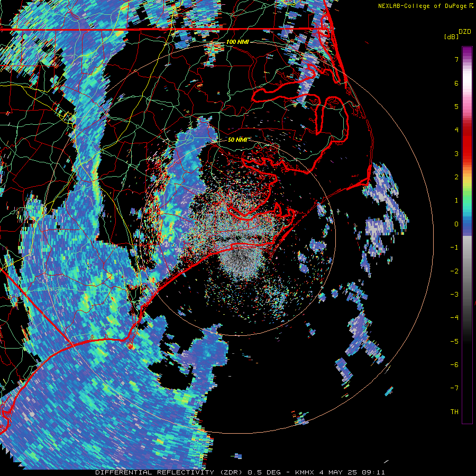Click the -3 dB scale label
The image size is (476, 476).
(x=454, y=295)
